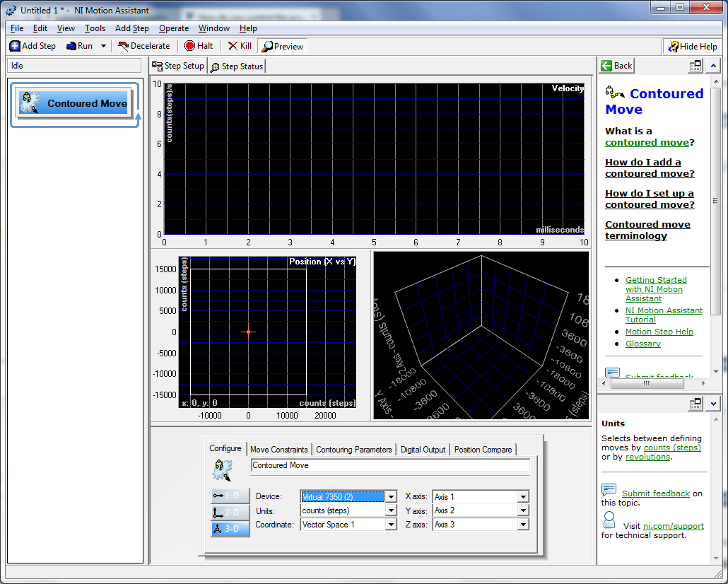Click the Decelerate button
The height and width of the screenshot is (584, 728).
144,46
